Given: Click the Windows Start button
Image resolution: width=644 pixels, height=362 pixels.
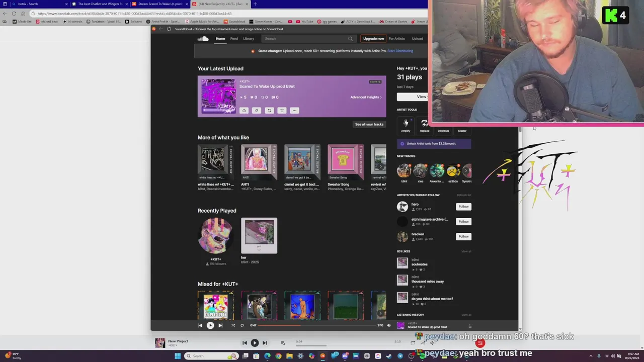Looking at the screenshot, I should coord(177,356).
